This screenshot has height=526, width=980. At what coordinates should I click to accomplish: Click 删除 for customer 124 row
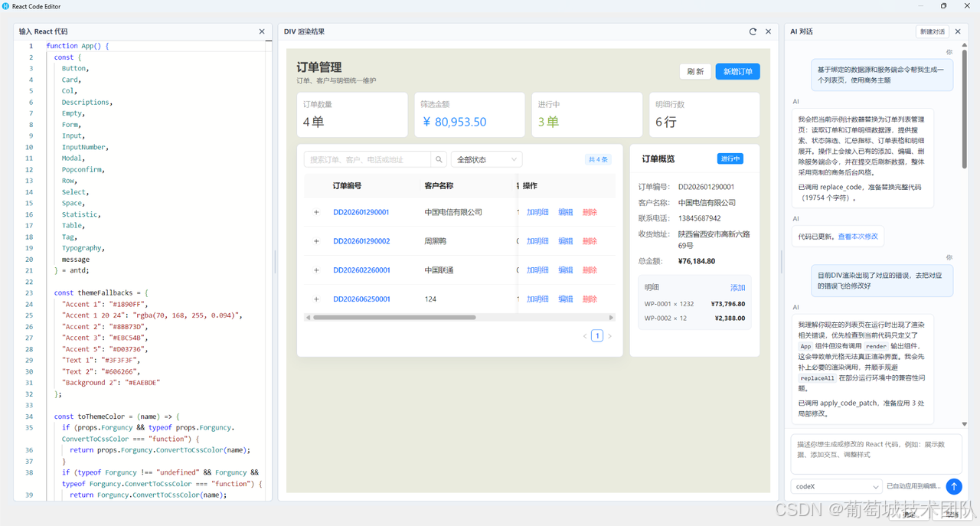tap(590, 299)
